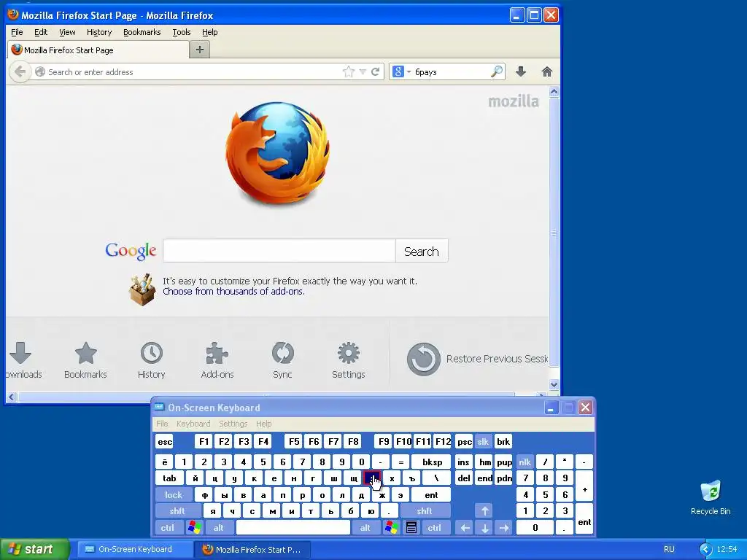Image resolution: width=747 pixels, height=560 pixels.
Task: Click the up arrow key on the on-screen keyboard
Action: [x=484, y=511]
